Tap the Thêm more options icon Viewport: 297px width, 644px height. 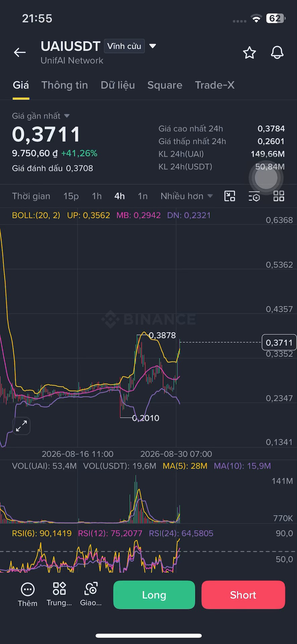coord(27,594)
